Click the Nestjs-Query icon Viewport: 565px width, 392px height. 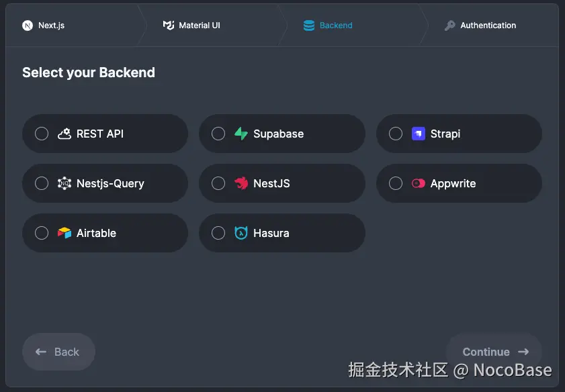click(63, 183)
